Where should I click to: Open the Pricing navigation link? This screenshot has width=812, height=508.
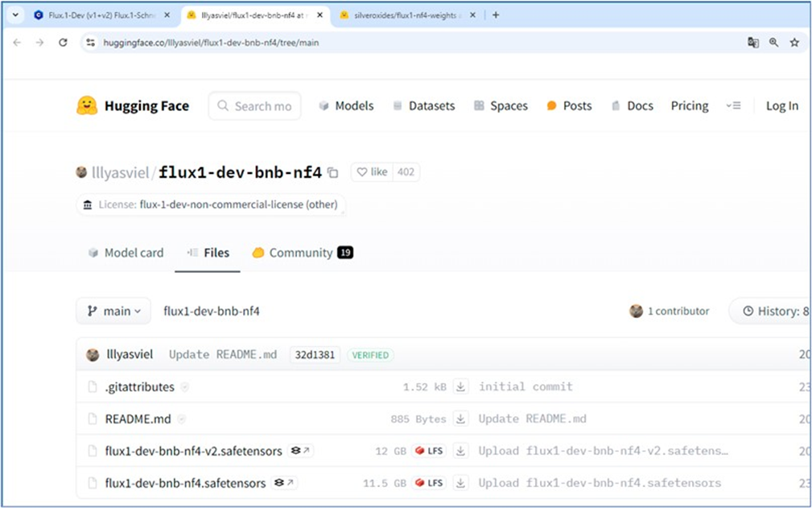[x=690, y=105]
